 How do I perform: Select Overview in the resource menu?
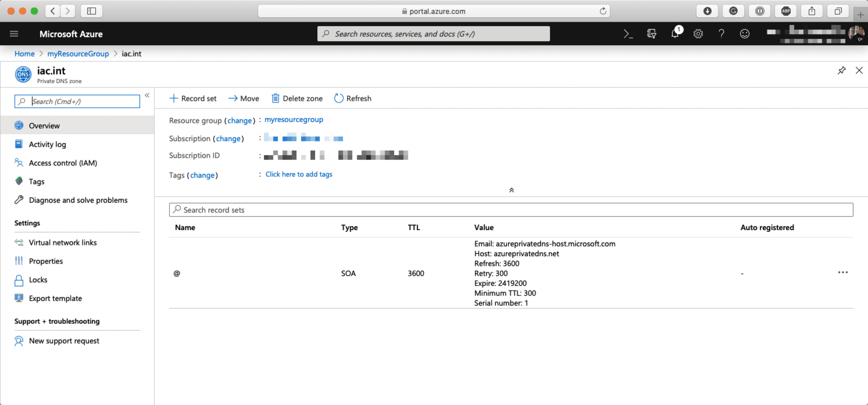click(x=77, y=126)
